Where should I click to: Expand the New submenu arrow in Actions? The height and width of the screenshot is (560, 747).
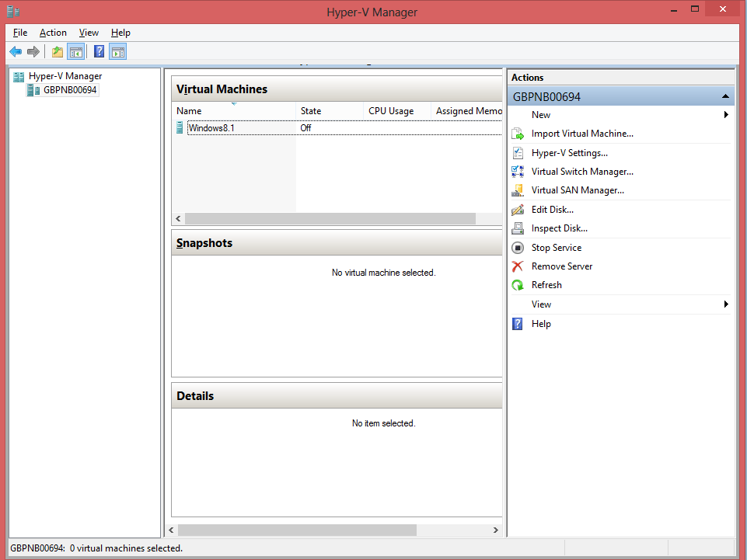point(726,115)
